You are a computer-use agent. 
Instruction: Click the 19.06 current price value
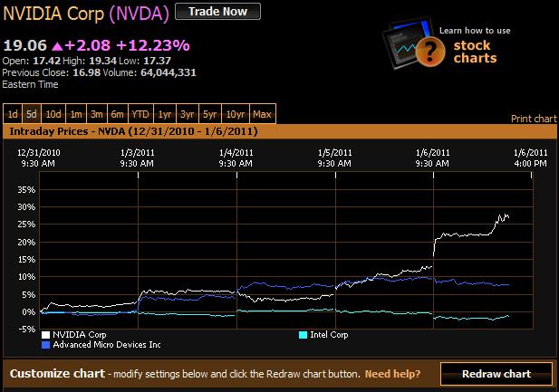tap(25, 45)
